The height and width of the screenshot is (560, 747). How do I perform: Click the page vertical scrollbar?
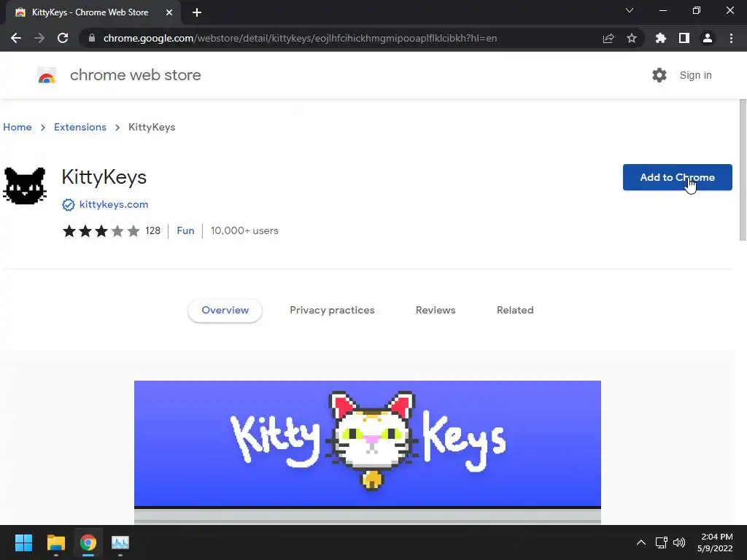(x=743, y=170)
